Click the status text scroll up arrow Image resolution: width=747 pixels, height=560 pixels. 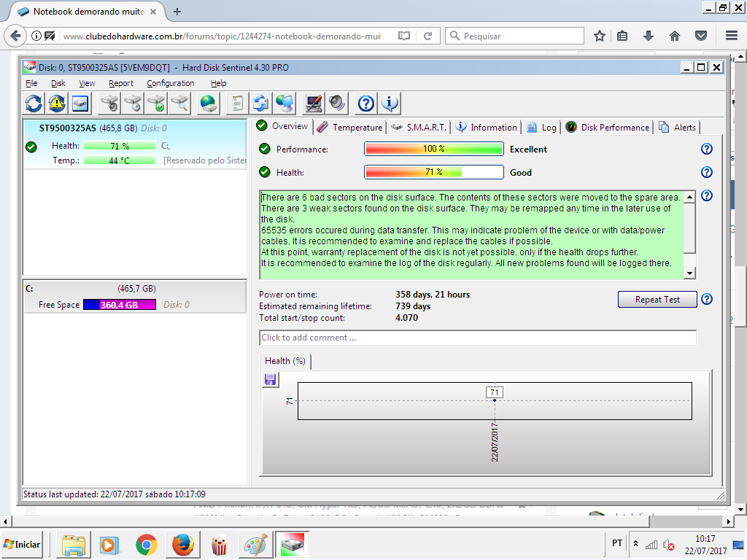point(689,197)
